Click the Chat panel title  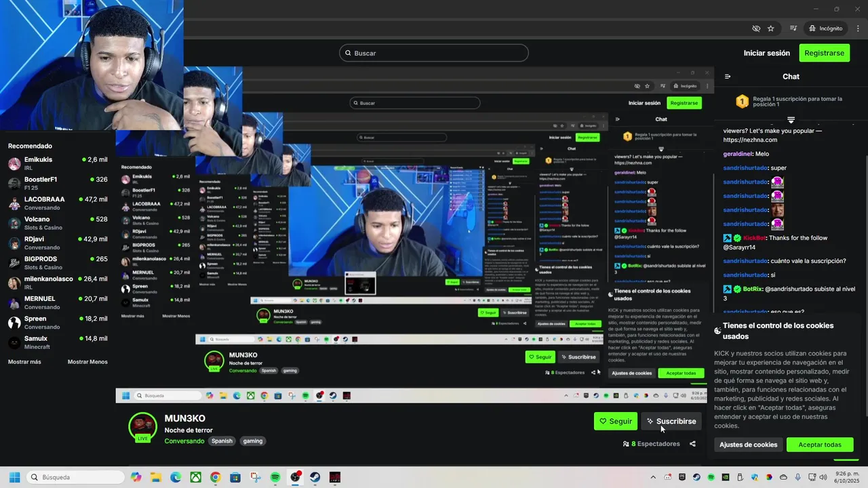coord(791,77)
